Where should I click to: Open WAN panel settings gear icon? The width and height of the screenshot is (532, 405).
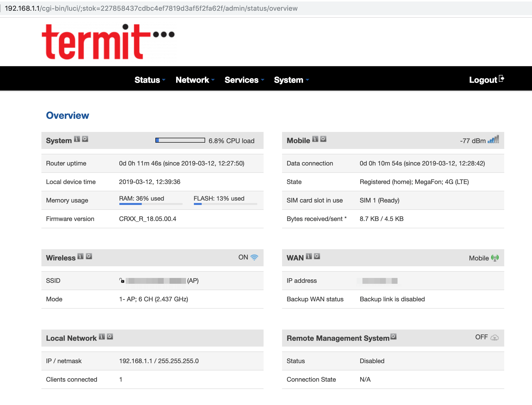click(317, 256)
